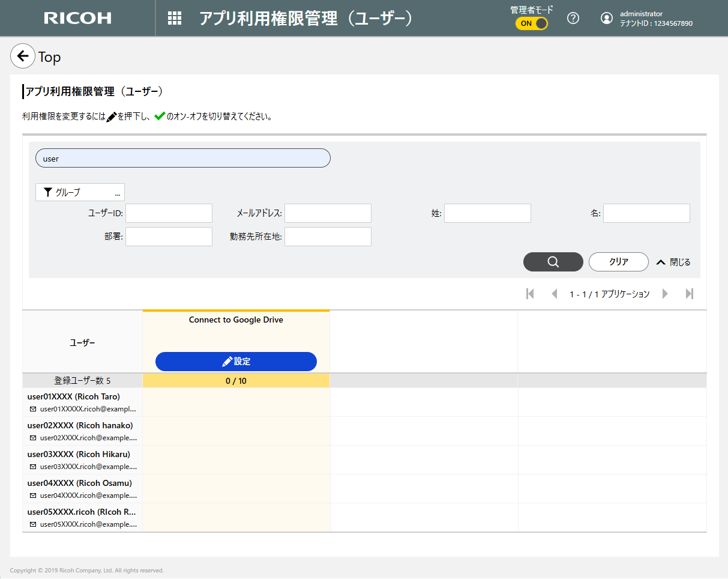Click the mail icon for user03XXXX
The image size is (728, 579).
(x=33, y=467)
